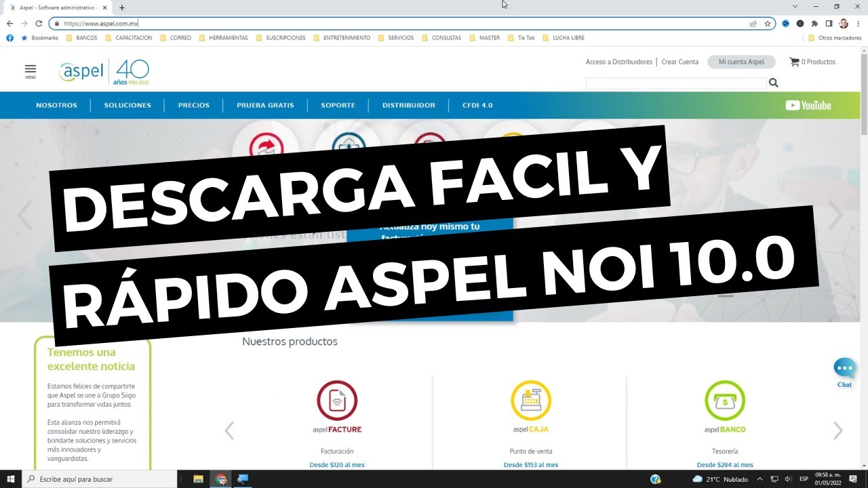Image resolution: width=868 pixels, height=488 pixels.
Task: Go back with the browser back arrow
Action: tap(9, 23)
